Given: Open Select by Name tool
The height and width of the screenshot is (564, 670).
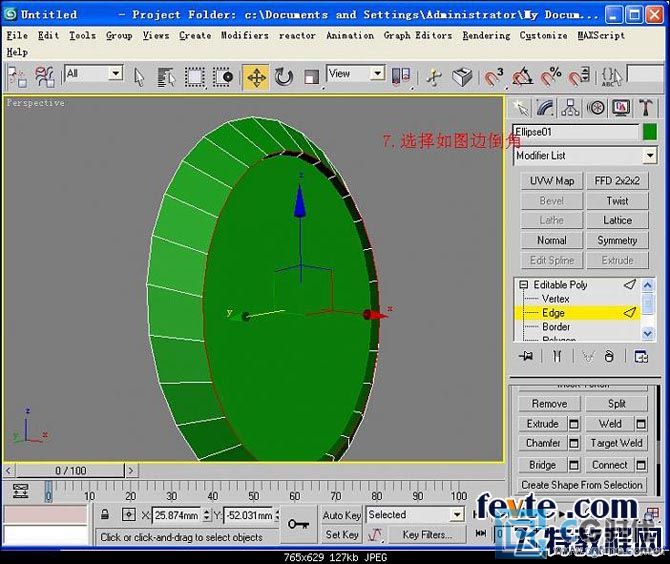Looking at the screenshot, I should tap(166, 77).
